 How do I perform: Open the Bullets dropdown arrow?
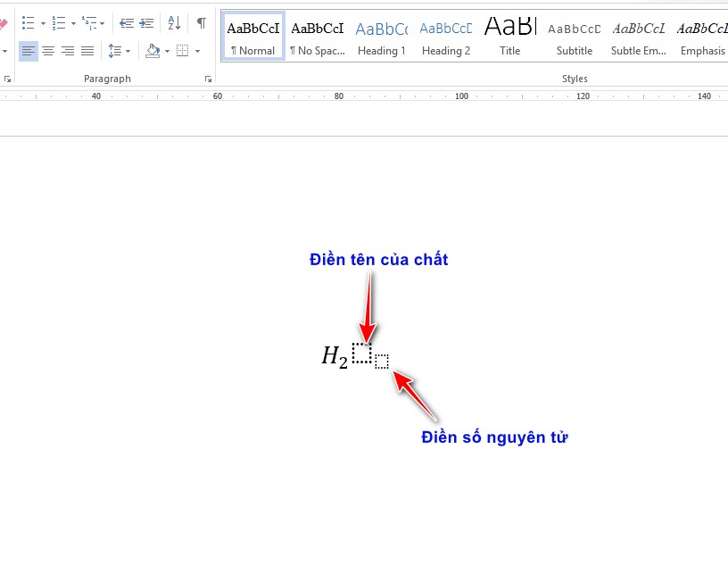(x=43, y=23)
